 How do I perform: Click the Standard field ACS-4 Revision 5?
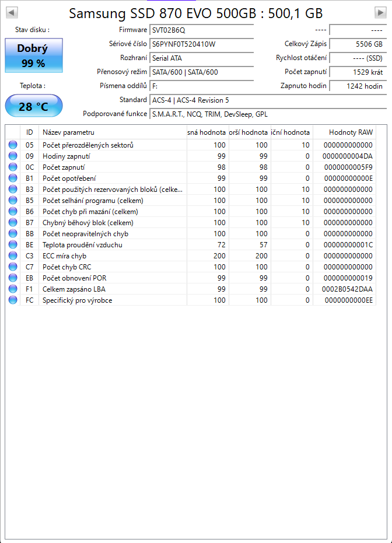click(x=268, y=100)
